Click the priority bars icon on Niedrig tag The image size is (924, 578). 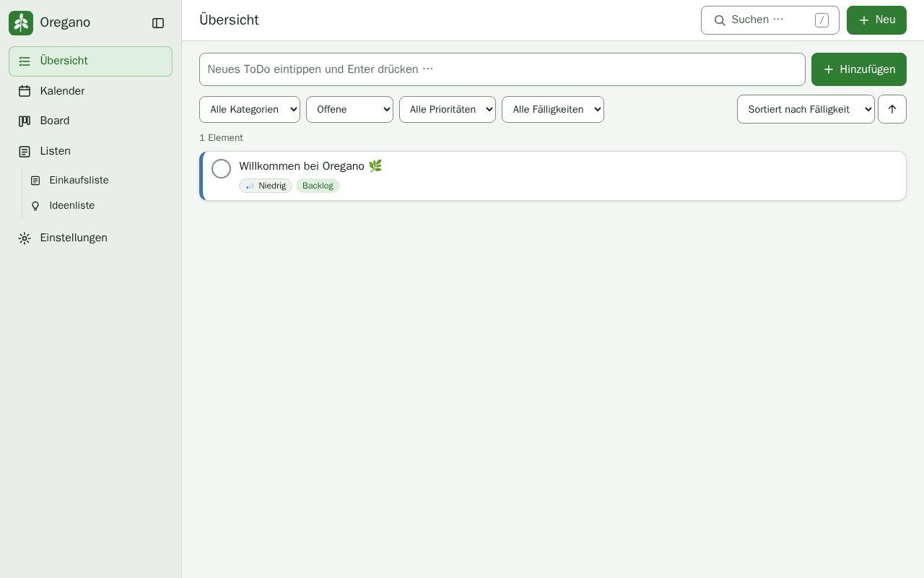250,186
